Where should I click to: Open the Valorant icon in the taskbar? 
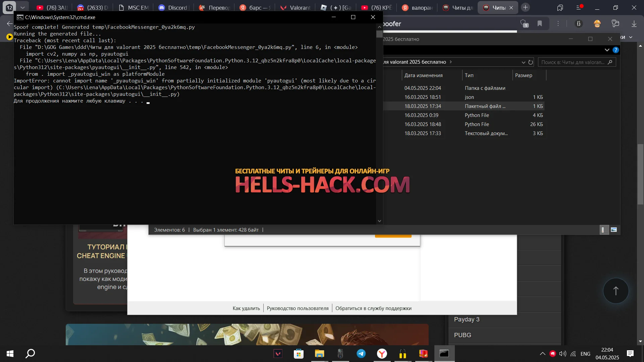278,354
